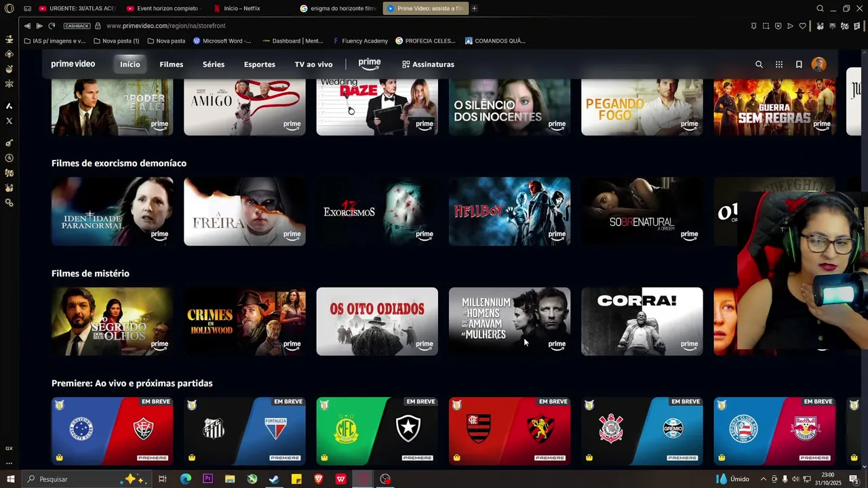
Task: Open the Microsoft Word bookmark
Action: (x=222, y=41)
